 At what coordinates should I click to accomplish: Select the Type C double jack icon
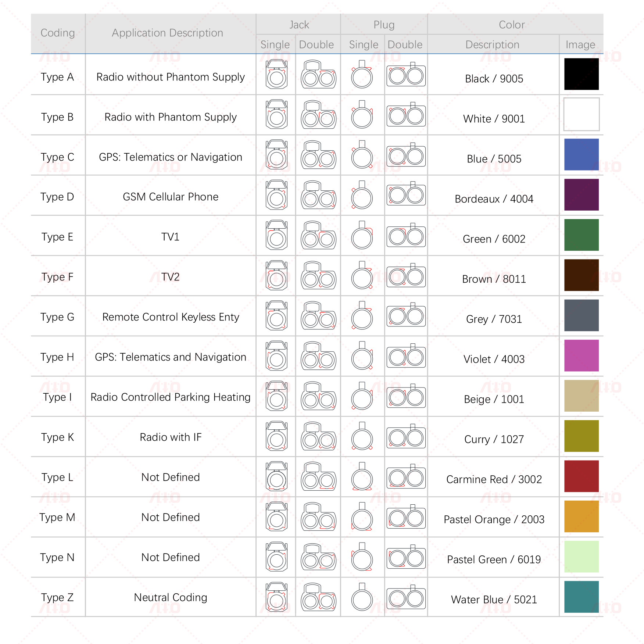(318, 155)
